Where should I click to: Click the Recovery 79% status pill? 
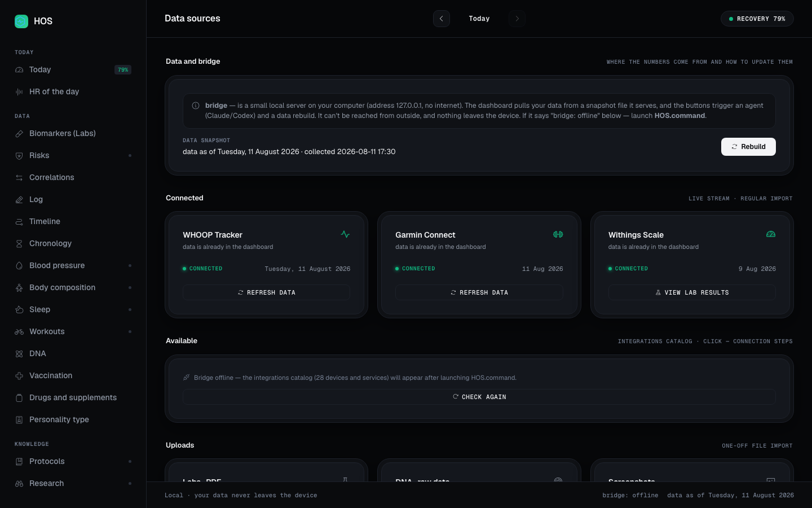point(757,19)
